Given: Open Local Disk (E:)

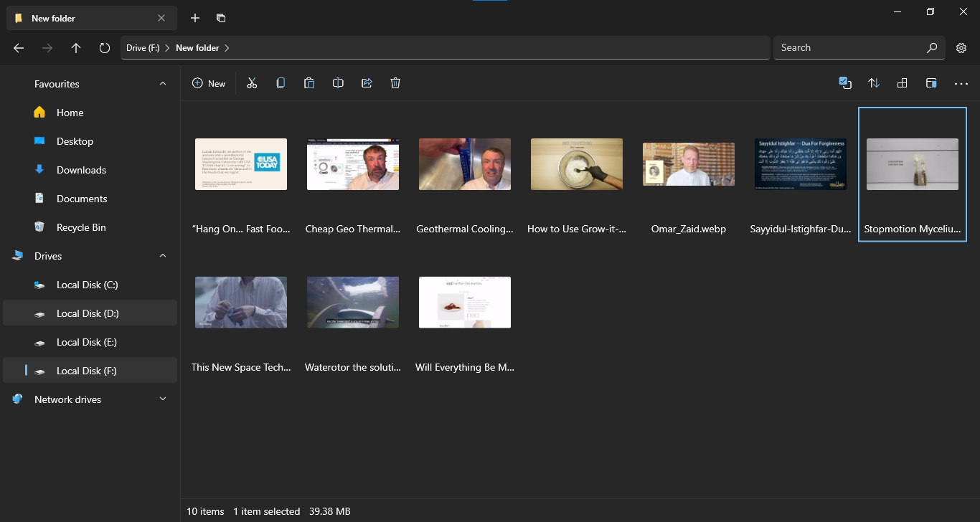Looking at the screenshot, I should (x=90, y=342).
